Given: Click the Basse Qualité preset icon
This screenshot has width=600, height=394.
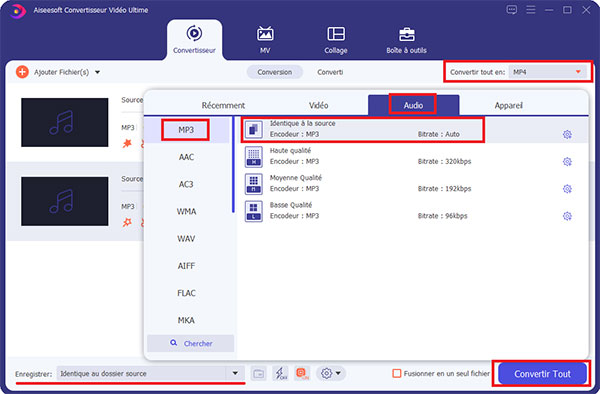Looking at the screenshot, I should (x=253, y=211).
